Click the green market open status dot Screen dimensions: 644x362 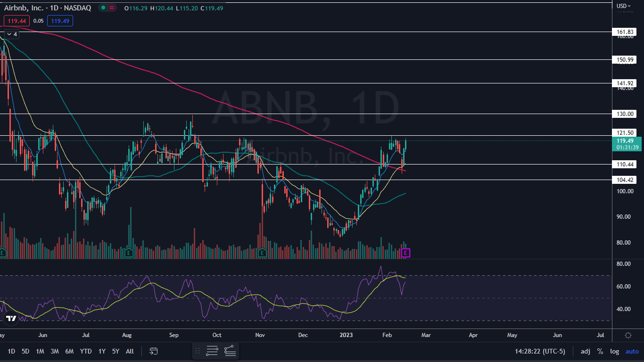click(102, 8)
